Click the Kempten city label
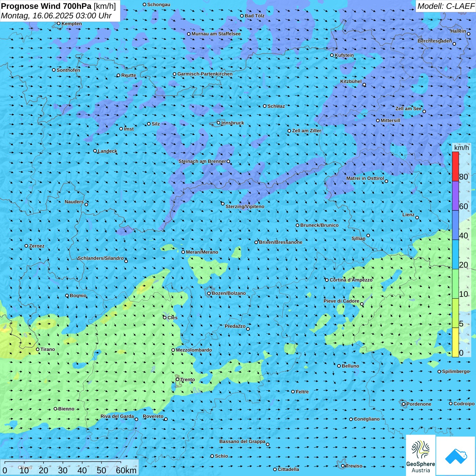 (72, 23)
